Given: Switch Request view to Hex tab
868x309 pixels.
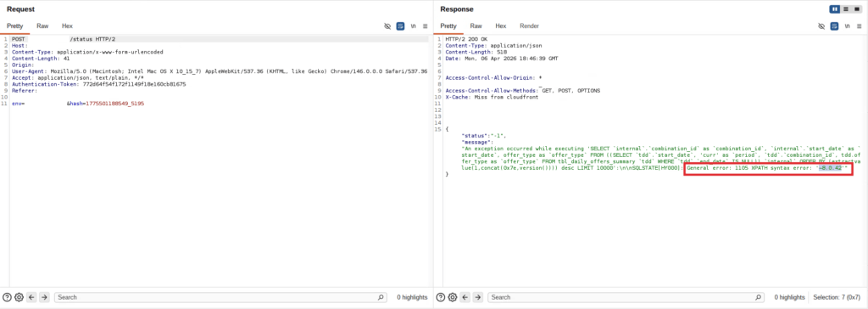Looking at the screenshot, I should click(67, 26).
